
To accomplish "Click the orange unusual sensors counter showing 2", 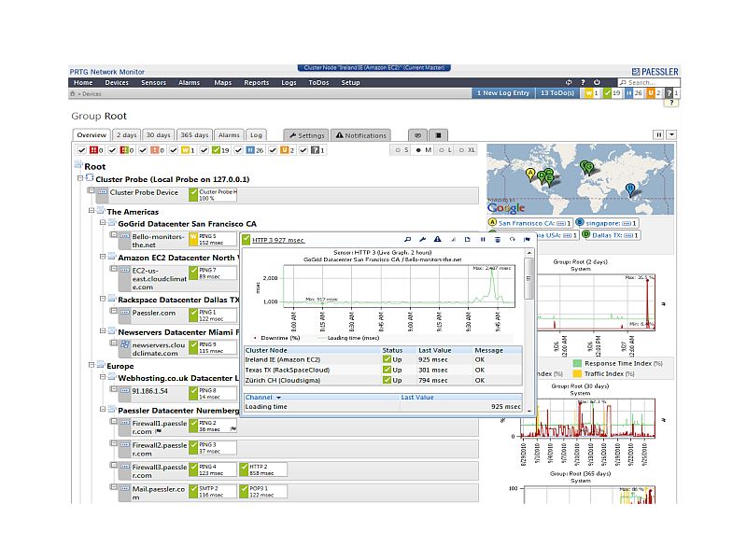I will pos(654,93).
